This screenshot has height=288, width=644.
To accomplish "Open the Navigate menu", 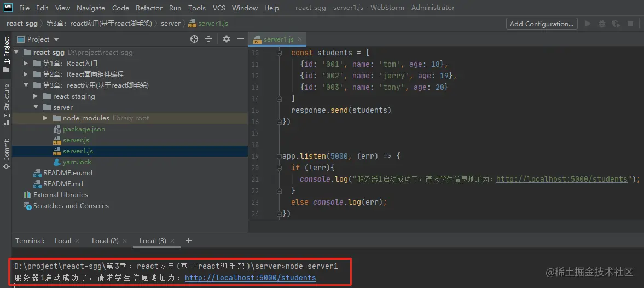I will (91, 8).
